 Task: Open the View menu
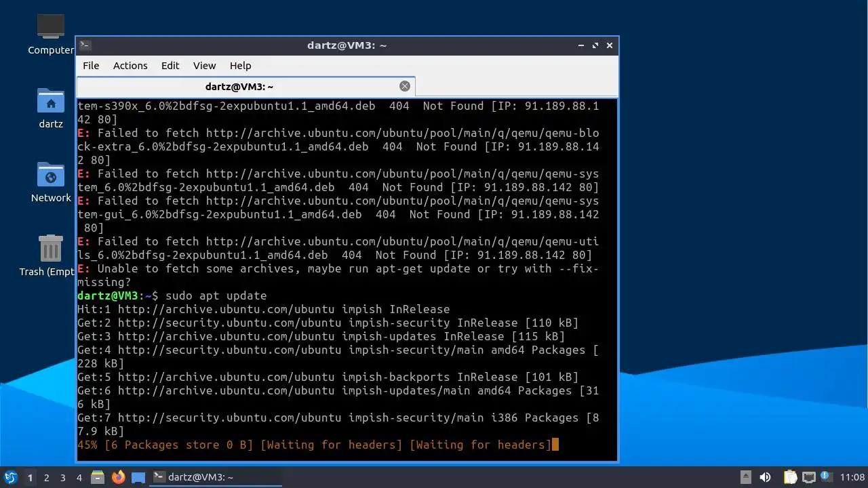pyautogui.click(x=204, y=66)
